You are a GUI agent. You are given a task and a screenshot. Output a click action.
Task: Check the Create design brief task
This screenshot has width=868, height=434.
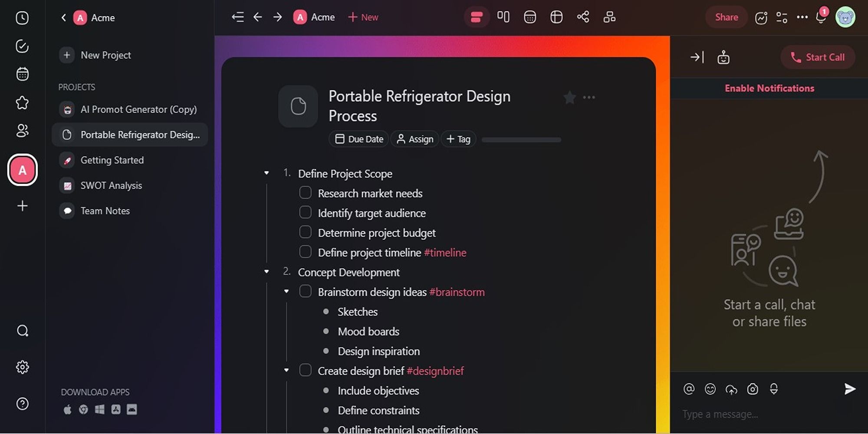(306, 369)
